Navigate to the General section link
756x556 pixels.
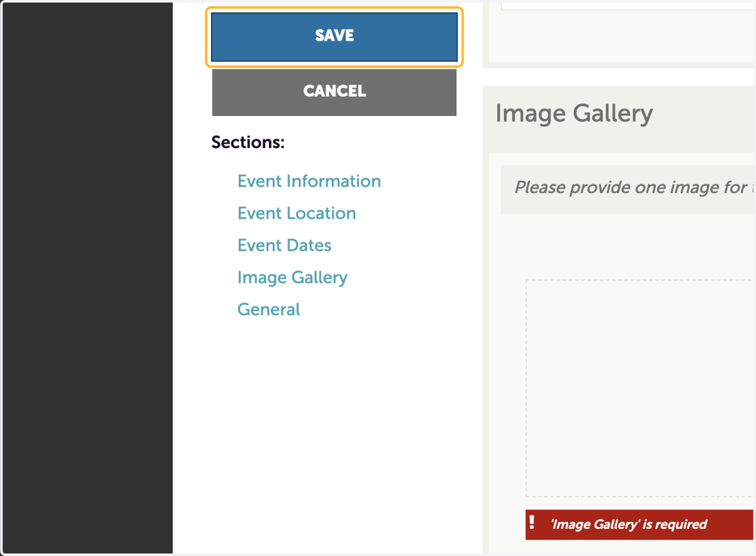click(268, 310)
